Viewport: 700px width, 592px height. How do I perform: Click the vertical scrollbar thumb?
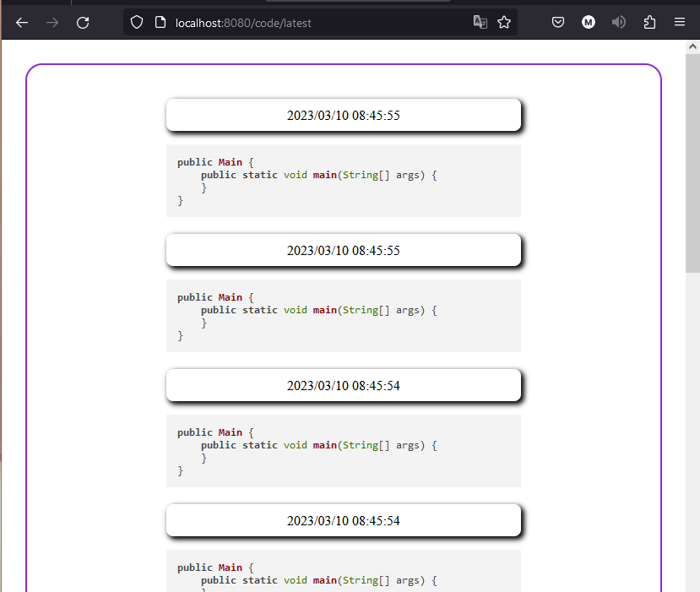[x=692, y=163]
